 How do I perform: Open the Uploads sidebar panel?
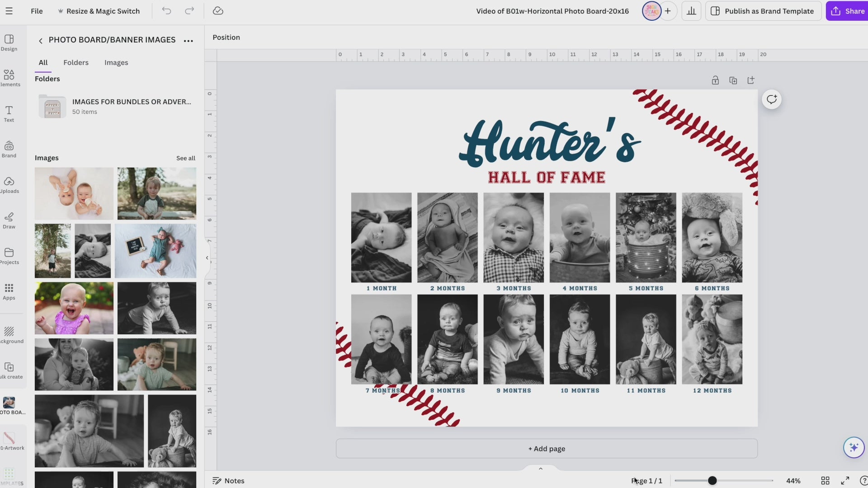coord(9,185)
